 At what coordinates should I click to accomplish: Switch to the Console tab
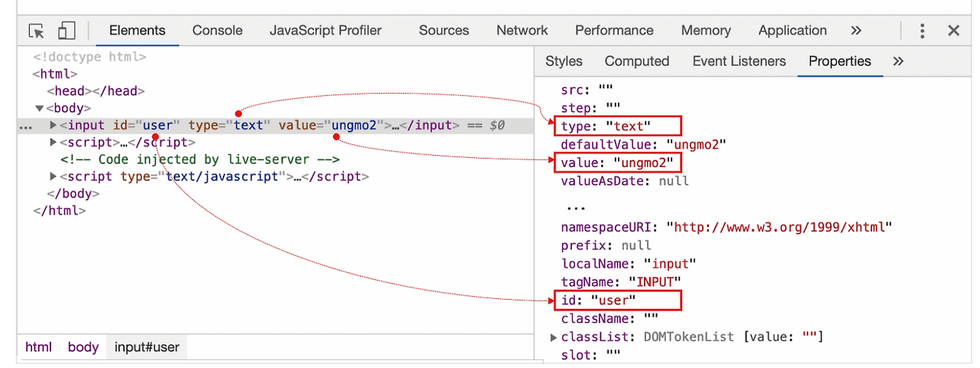(x=217, y=31)
